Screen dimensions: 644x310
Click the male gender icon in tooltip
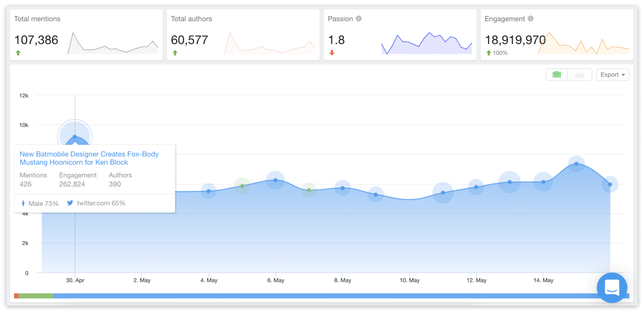coord(23,203)
